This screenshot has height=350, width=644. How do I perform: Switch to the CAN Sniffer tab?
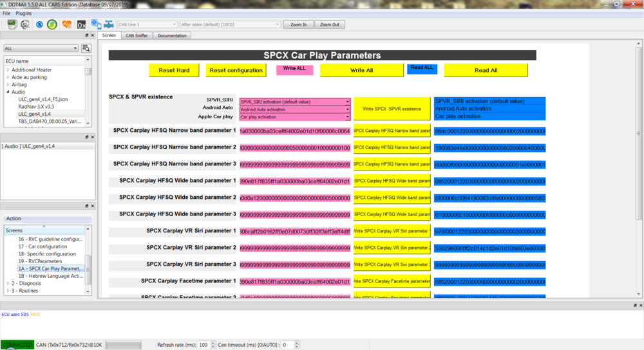point(138,35)
